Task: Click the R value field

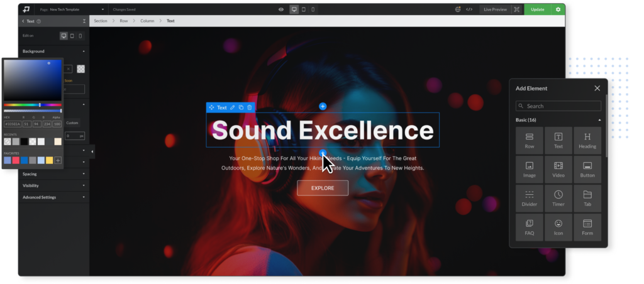Action: point(26,124)
